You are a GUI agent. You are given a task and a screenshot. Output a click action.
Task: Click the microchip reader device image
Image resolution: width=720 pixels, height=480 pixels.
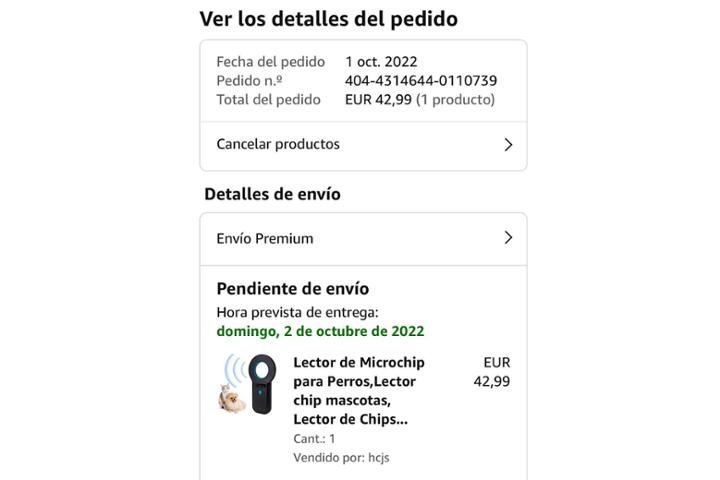262,384
